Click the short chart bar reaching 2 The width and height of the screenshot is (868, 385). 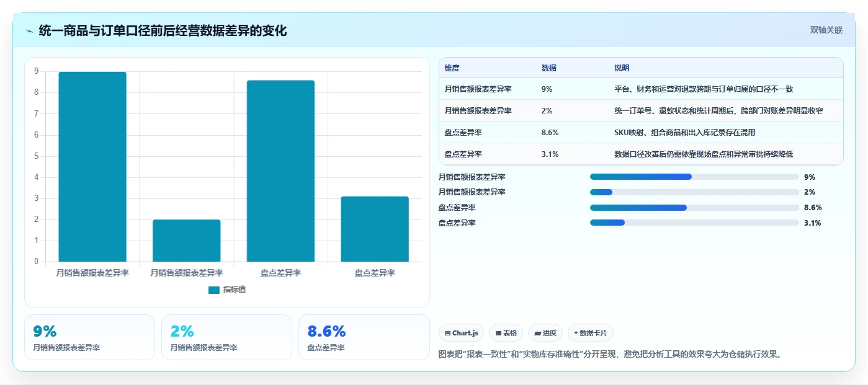point(187,241)
